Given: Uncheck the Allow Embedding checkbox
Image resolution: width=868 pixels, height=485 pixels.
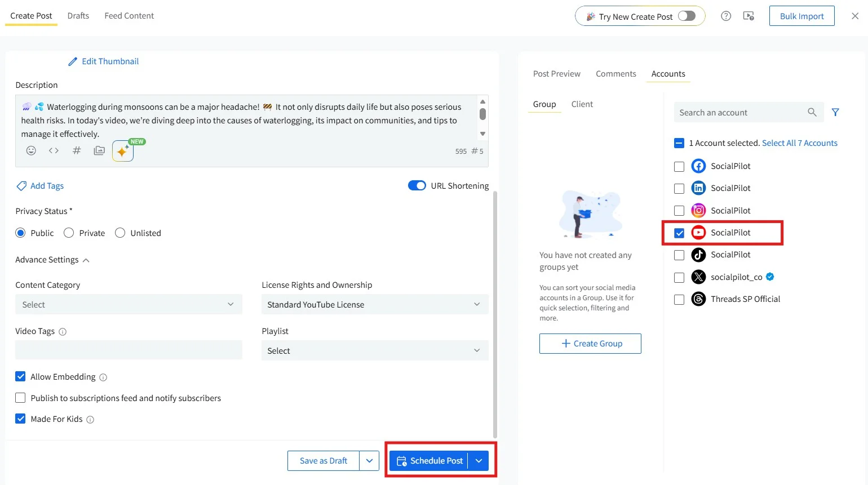Looking at the screenshot, I should click(20, 376).
